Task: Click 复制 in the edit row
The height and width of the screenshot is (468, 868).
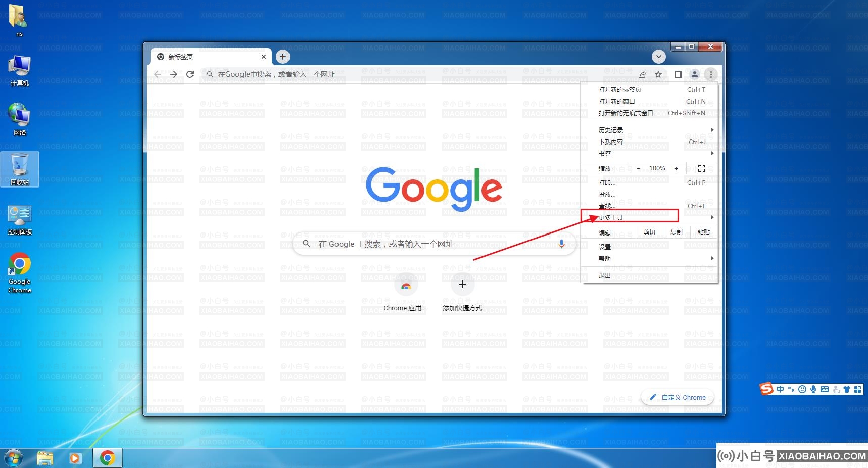Action: point(676,232)
